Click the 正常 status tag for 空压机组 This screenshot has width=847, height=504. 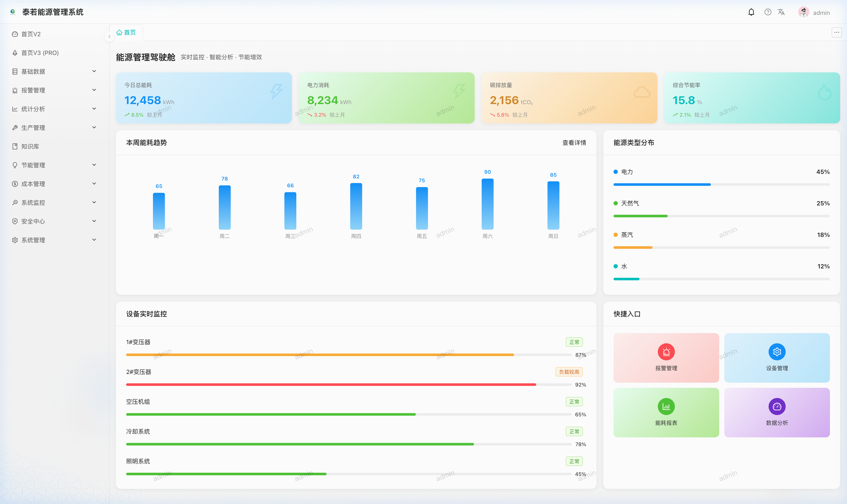click(x=574, y=401)
